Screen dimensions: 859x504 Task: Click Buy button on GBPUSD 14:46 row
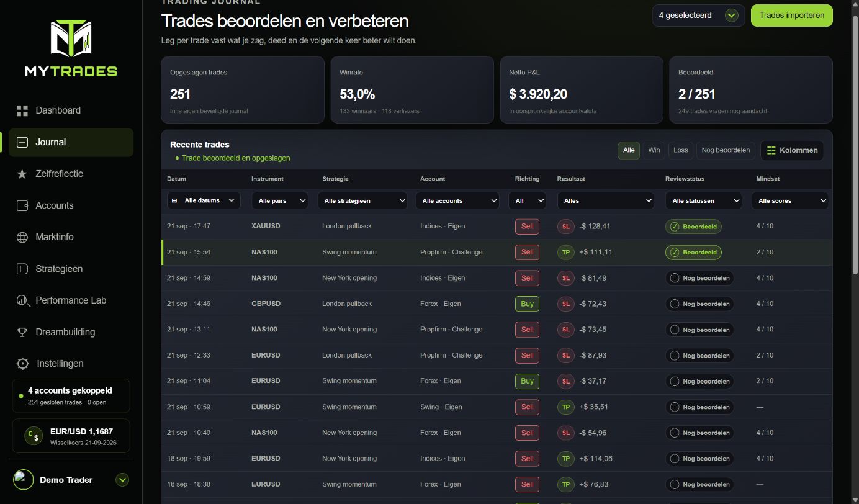pyautogui.click(x=527, y=304)
